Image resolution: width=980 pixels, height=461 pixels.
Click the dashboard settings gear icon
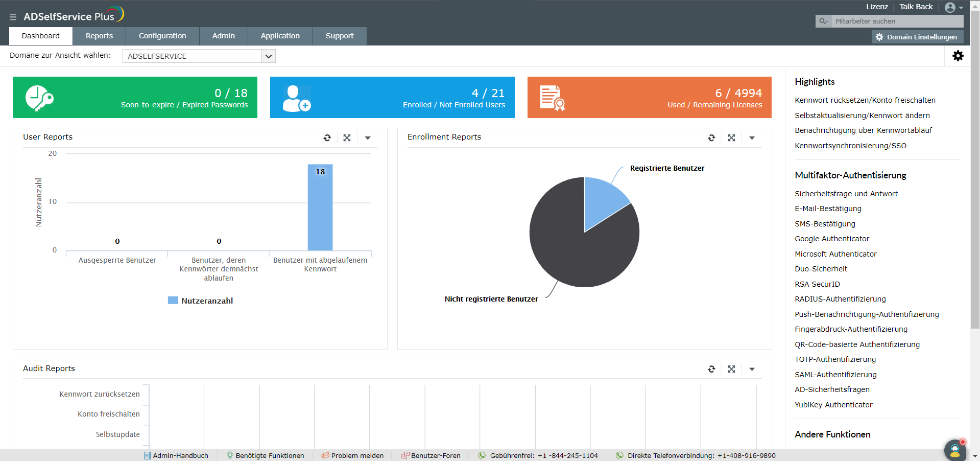(x=958, y=56)
